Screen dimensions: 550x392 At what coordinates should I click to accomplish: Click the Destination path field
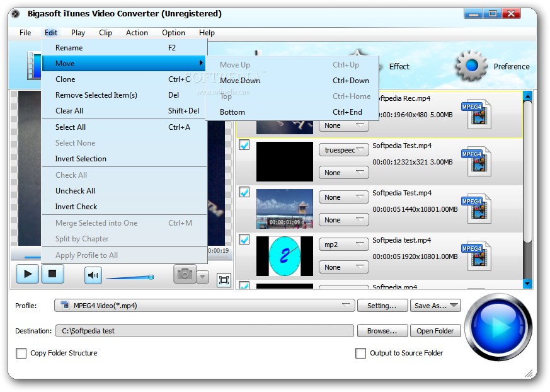205,331
